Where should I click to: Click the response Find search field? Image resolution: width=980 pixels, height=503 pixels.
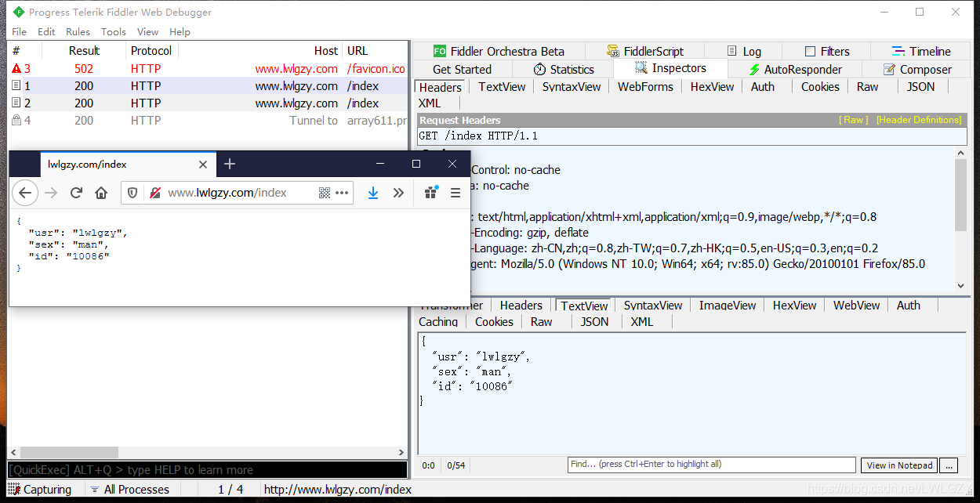712,465
